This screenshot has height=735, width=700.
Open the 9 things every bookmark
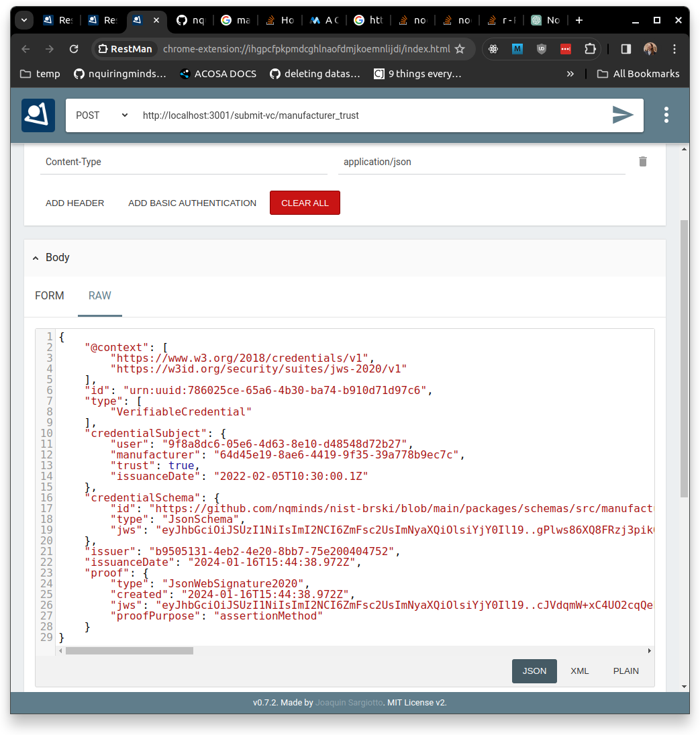pos(417,74)
